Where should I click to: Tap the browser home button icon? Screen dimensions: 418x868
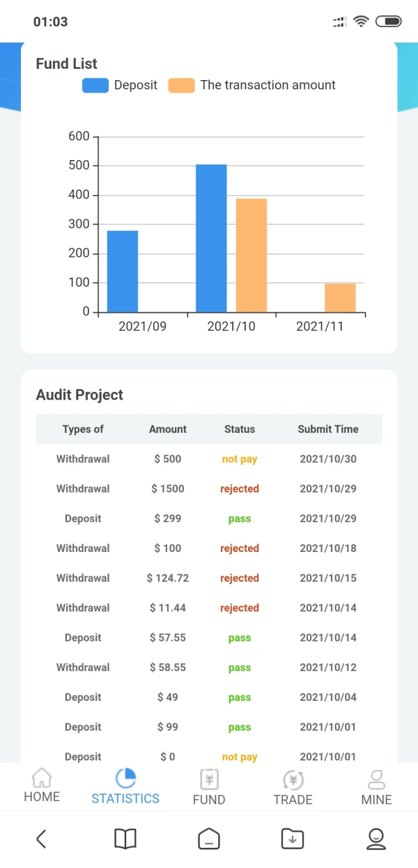click(209, 839)
